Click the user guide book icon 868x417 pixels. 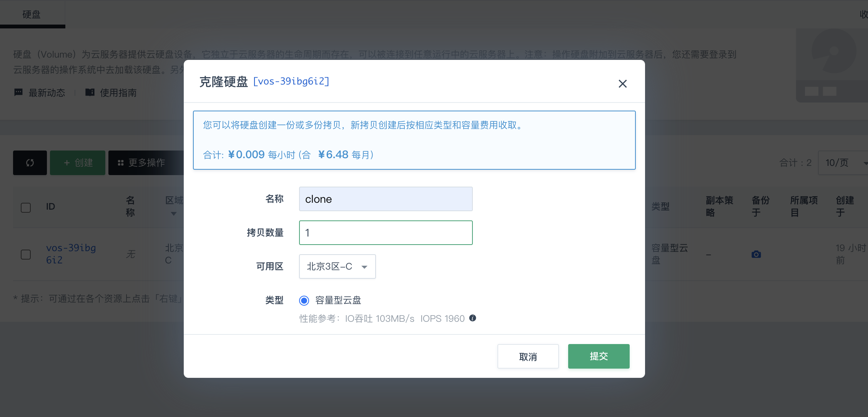[x=90, y=92]
